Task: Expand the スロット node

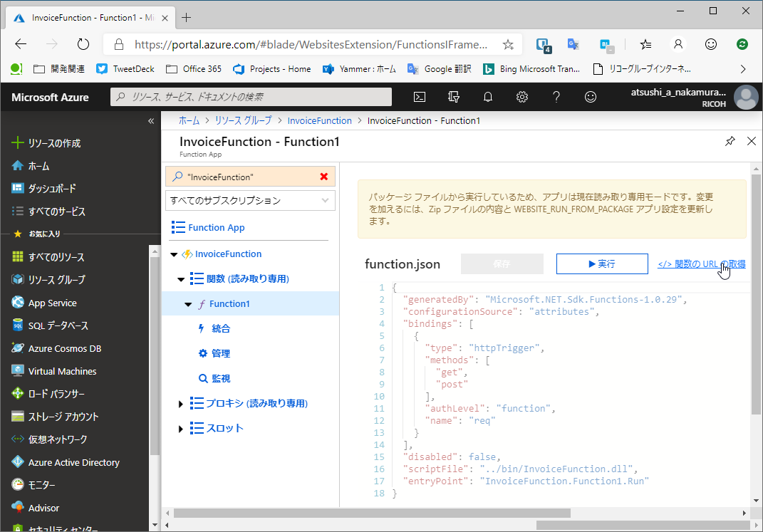Action: coord(180,429)
